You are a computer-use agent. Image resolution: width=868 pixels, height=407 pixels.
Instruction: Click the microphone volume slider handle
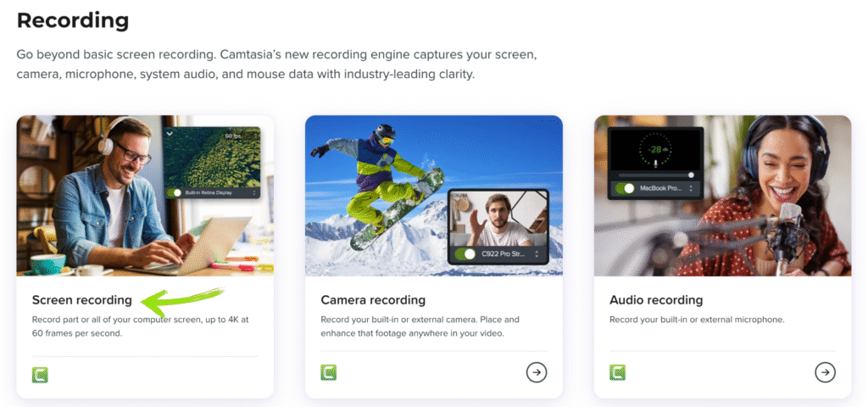point(691,175)
